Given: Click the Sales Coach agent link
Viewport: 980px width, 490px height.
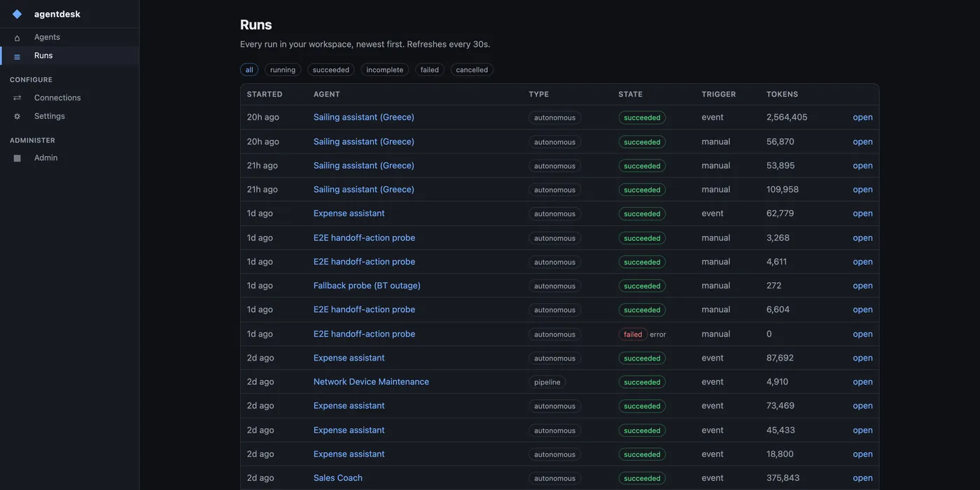Looking at the screenshot, I should [x=338, y=477].
